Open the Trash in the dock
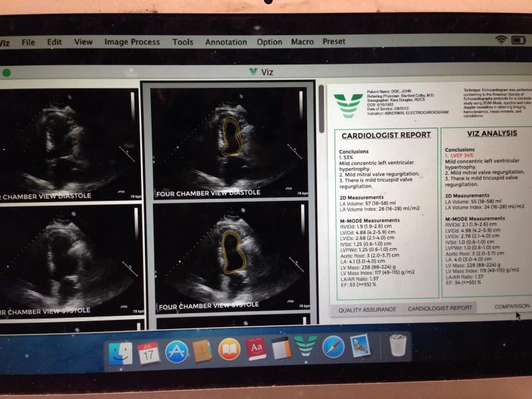Screen dimensions: 532x399 [x=397, y=345]
